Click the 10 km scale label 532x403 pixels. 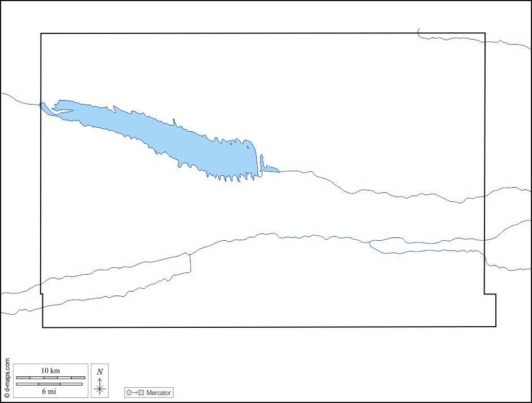click(x=50, y=371)
